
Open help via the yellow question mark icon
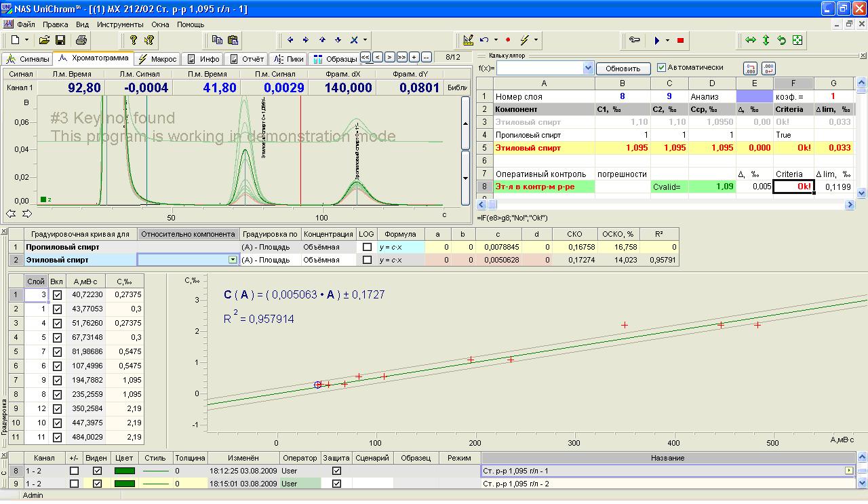click(x=134, y=40)
